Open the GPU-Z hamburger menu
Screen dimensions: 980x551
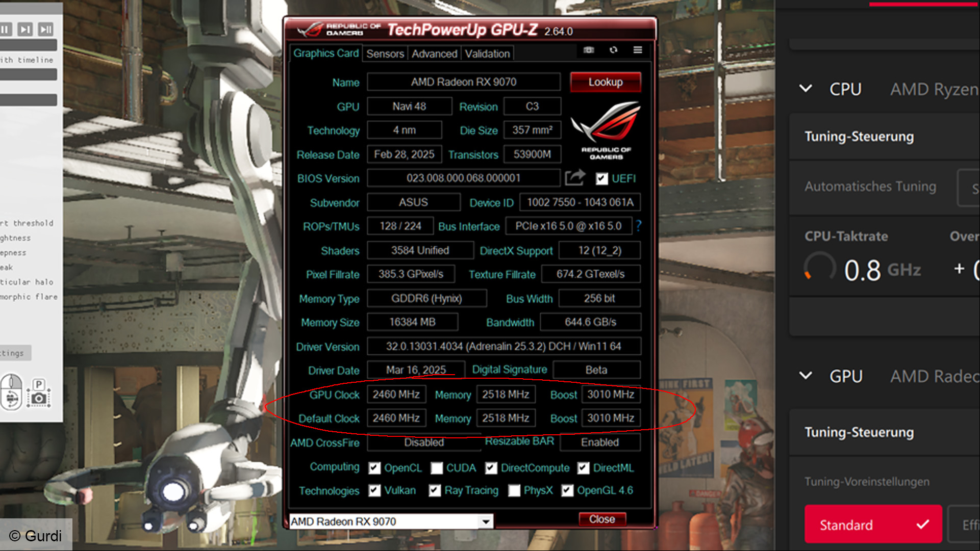tap(638, 50)
